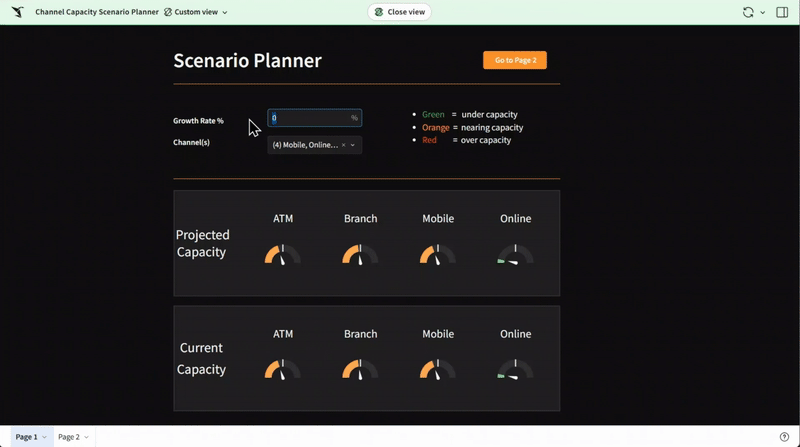Clear the Channel(s) selection with X
Viewport: 800px width, 447px height.
click(343, 145)
